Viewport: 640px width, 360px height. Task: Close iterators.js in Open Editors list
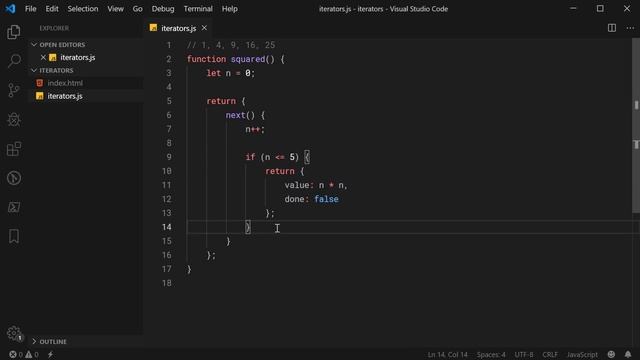tap(43, 58)
